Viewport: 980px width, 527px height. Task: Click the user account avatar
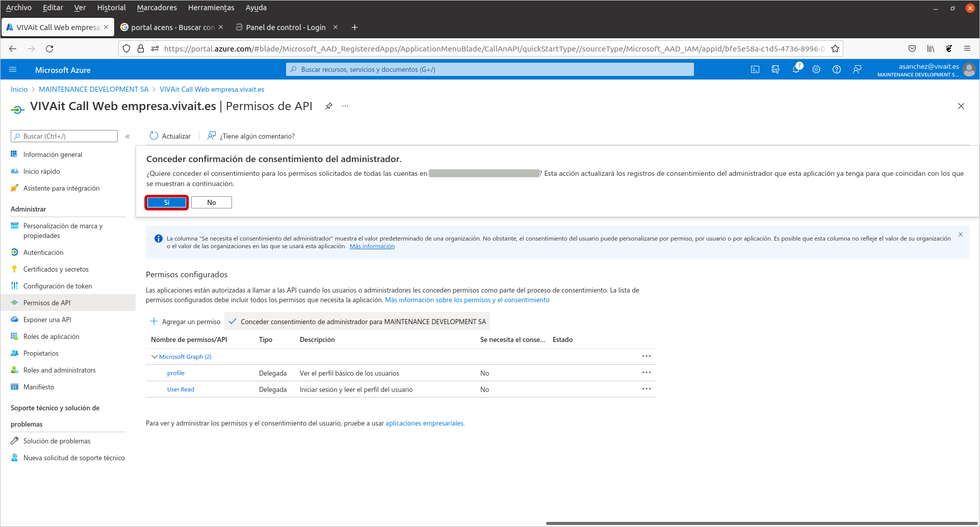969,69
